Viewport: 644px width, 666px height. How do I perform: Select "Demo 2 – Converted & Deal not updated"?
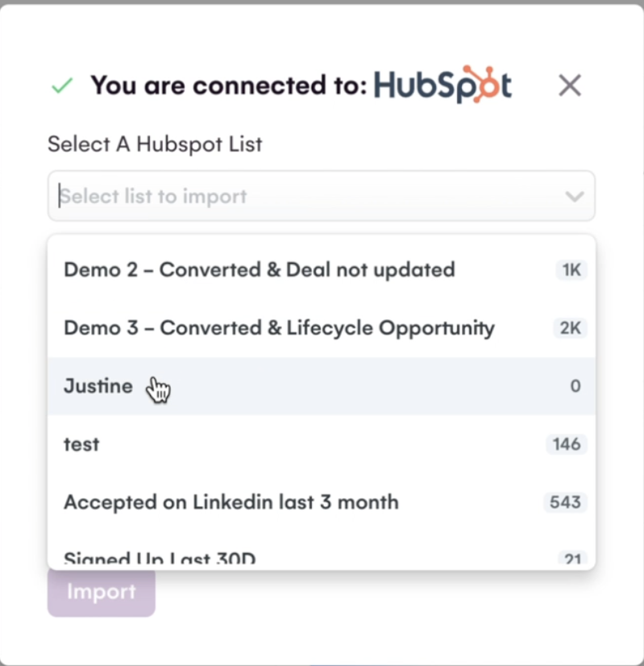[x=259, y=269]
